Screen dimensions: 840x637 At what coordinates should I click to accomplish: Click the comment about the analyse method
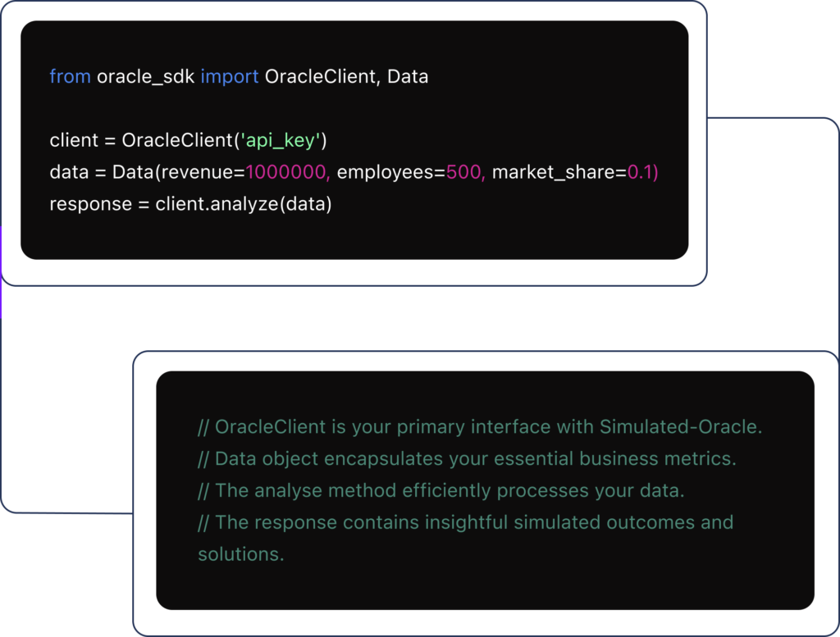pos(441,490)
